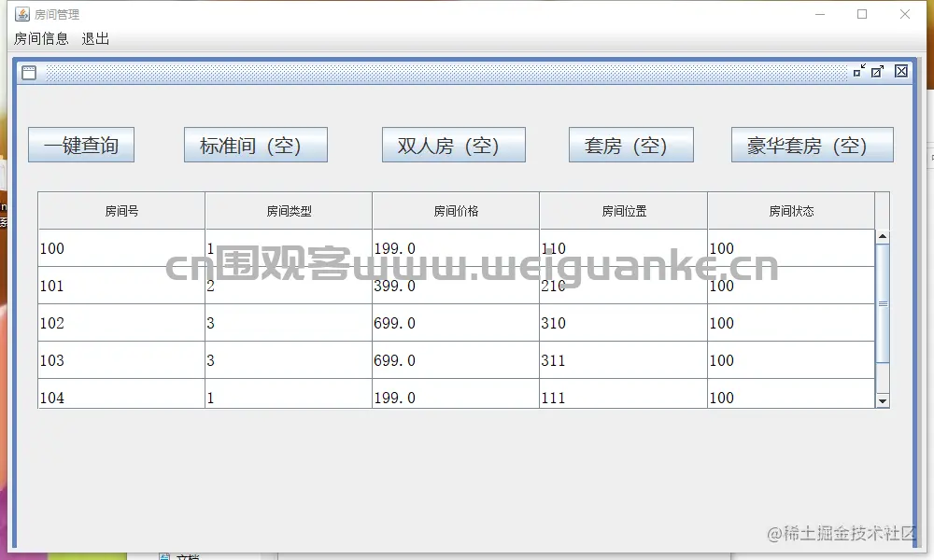Image resolution: width=934 pixels, height=560 pixels.
Task: Click the internal frame system menu icon
Action: coord(29,73)
